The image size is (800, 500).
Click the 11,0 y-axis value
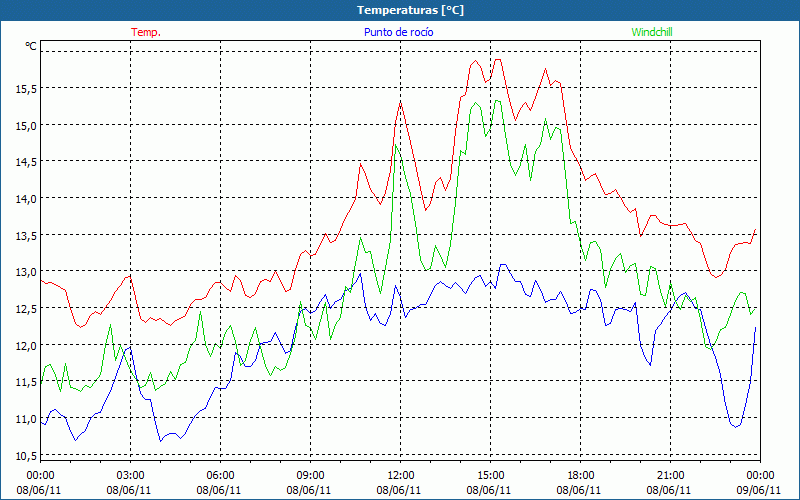[27, 419]
